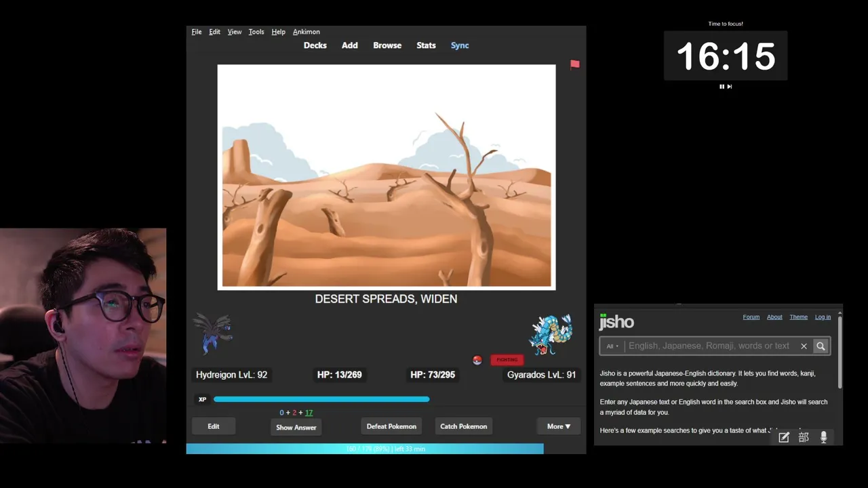
Task: Click the Gyarados sprite
Action: coord(551,334)
